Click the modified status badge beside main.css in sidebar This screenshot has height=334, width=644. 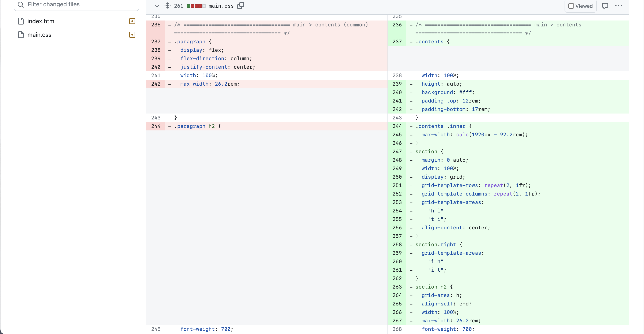click(132, 35)
